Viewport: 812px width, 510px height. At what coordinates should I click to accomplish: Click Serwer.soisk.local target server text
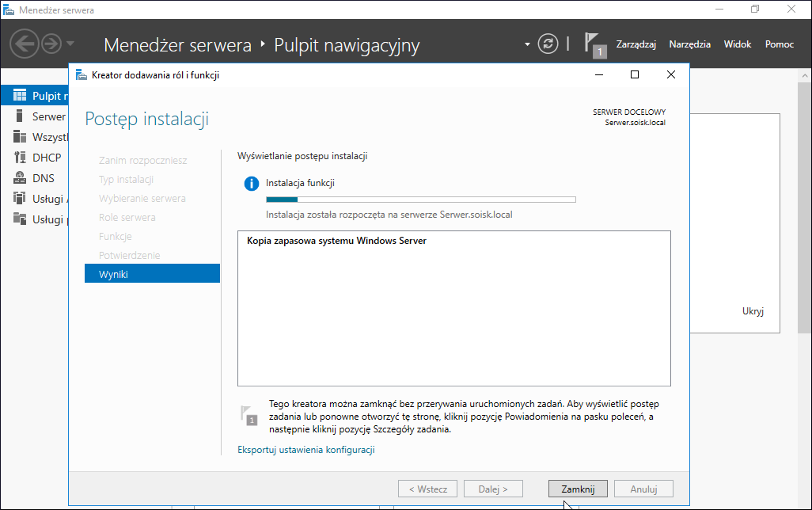pyautogui.click(x=636, y=123)
